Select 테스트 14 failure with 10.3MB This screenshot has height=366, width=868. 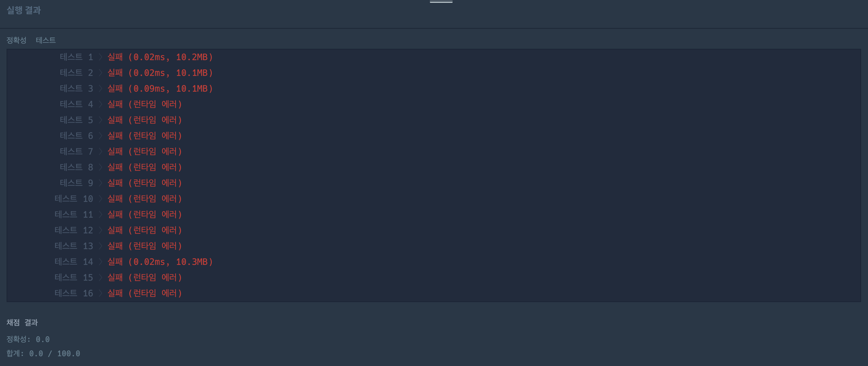tap(161, 262)
